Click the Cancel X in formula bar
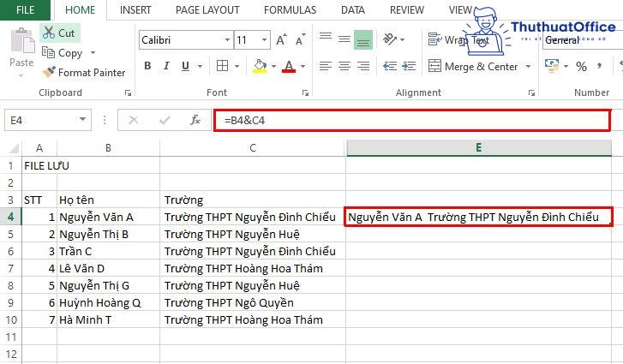Screen dimensions: 623x364 pyautogui.click(x=134, y=120)
